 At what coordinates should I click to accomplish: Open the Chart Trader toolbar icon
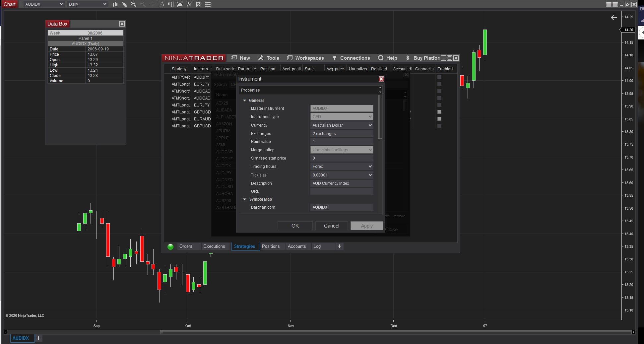170,4
